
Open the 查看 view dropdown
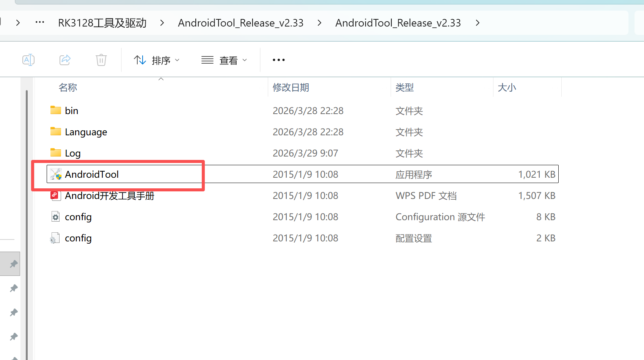[224, 60]
